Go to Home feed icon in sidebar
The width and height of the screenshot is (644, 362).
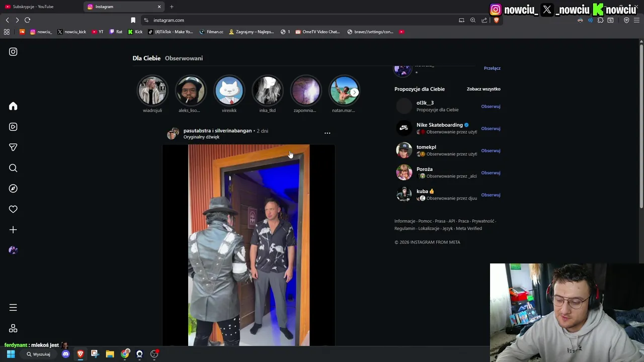[13, 106]
